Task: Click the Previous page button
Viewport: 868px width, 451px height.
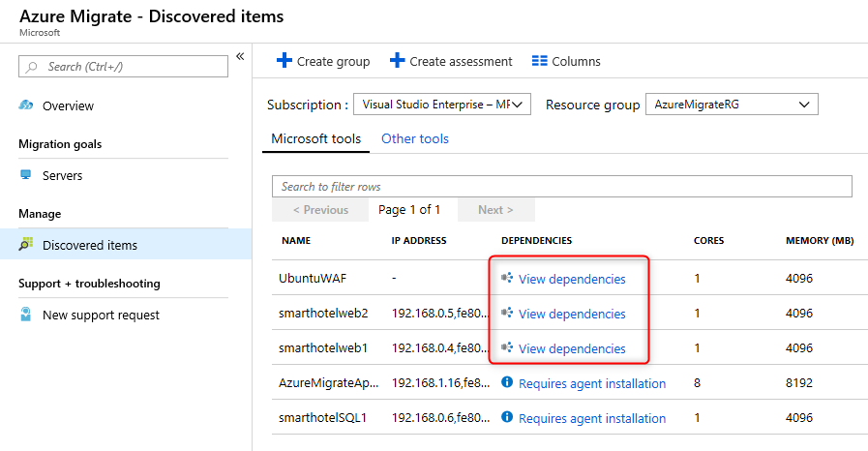Action: tap(320, 210)
